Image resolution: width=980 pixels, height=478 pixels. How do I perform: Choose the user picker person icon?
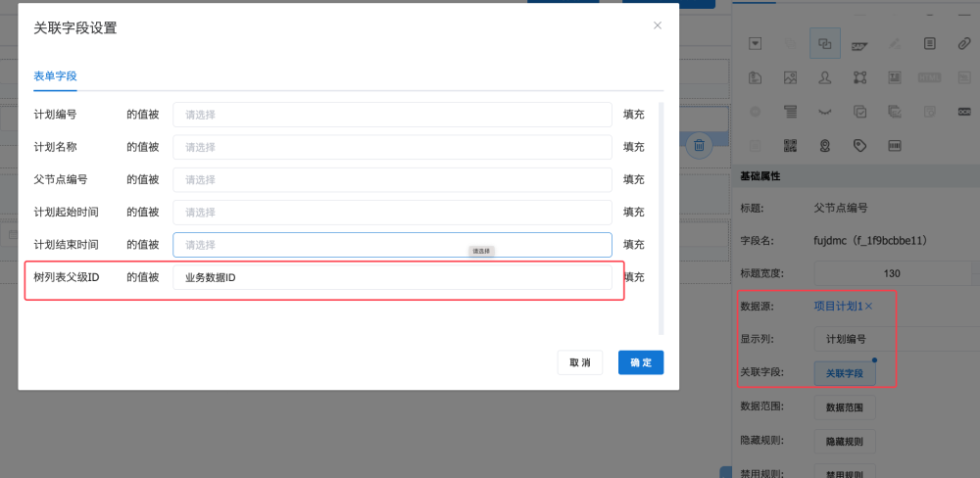tap(825, 77)
